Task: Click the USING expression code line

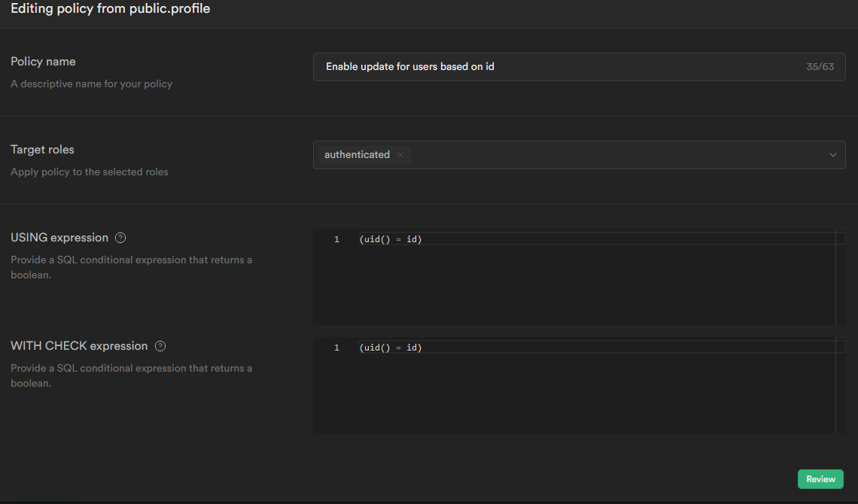Action: point(391,239)
